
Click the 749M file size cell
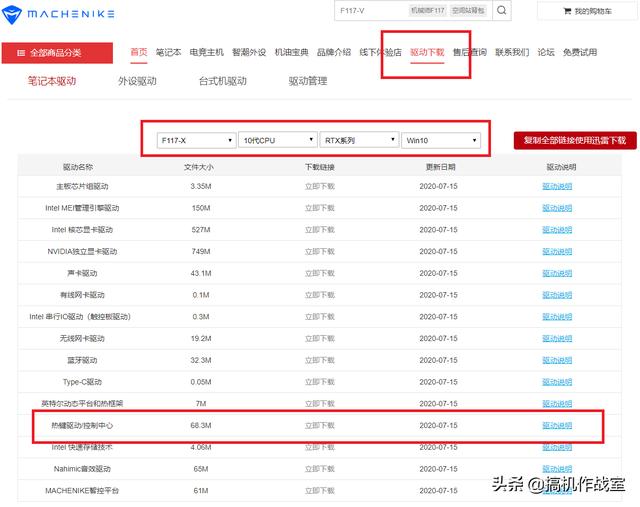(201, 251)
